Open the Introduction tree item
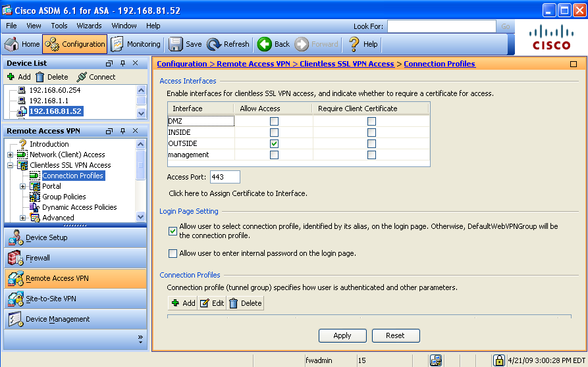The image size is (588, 367). click(49, 144)
